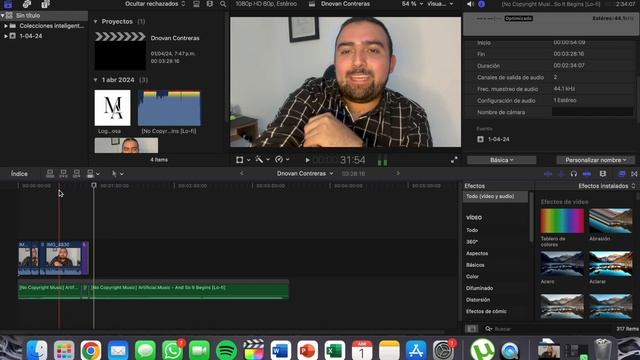640x360 pixels.
Task: Click the append clip icon in the timeline toolbar
Action: 76,174
